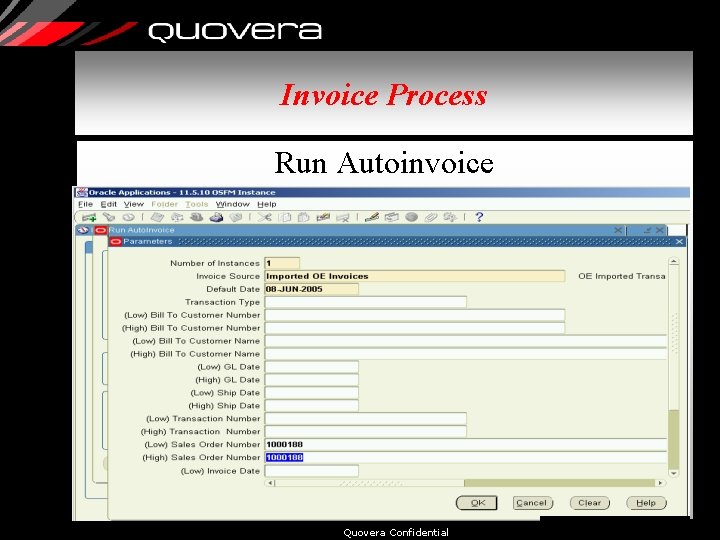720x540 pixels.
Task: Click the (High) Ship Date field
Action: click(311, 405)
